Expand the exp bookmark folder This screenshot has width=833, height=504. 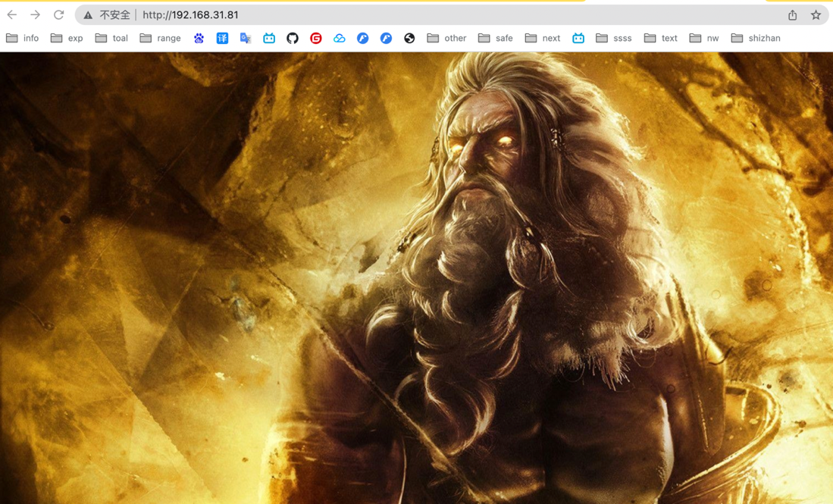pyautogui.click(x=67, y=38)
